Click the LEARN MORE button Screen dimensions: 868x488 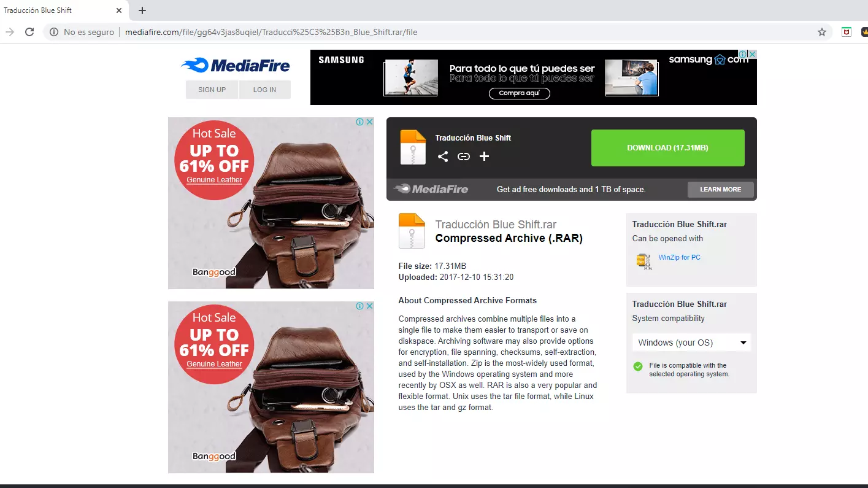tap(721, 189)
